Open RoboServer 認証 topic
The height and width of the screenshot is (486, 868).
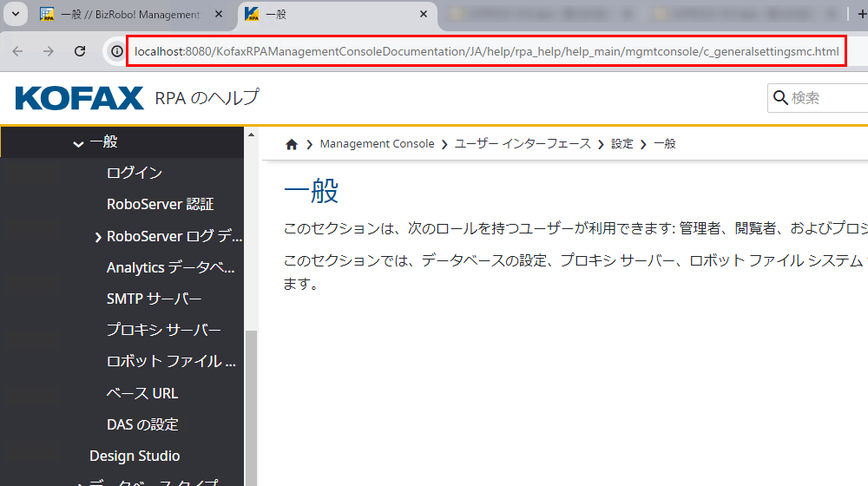pos(160,204)
